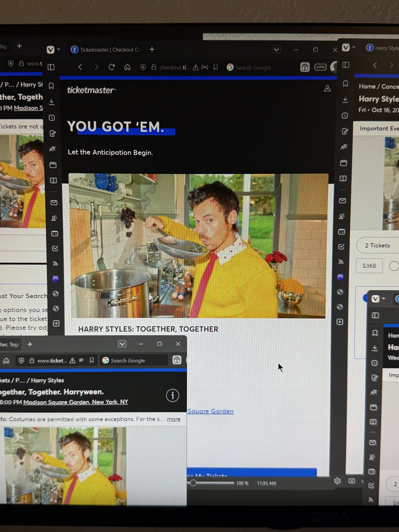Open Contacts panel in checkout window sidebar
The width and height of the screenshot is (399, 532).
tap(54, 218)
